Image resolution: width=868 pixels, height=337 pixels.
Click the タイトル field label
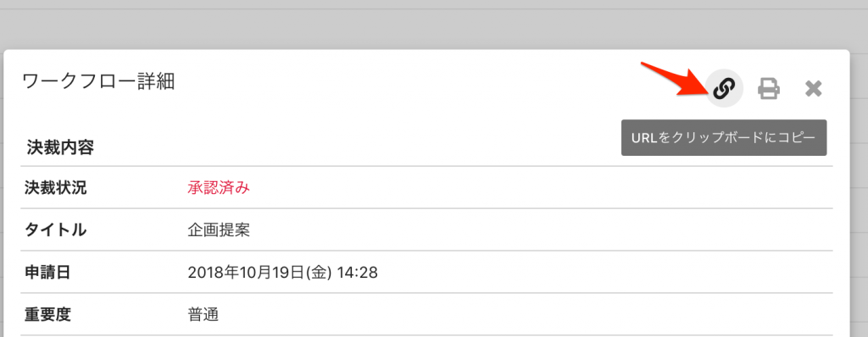[55, 229]
